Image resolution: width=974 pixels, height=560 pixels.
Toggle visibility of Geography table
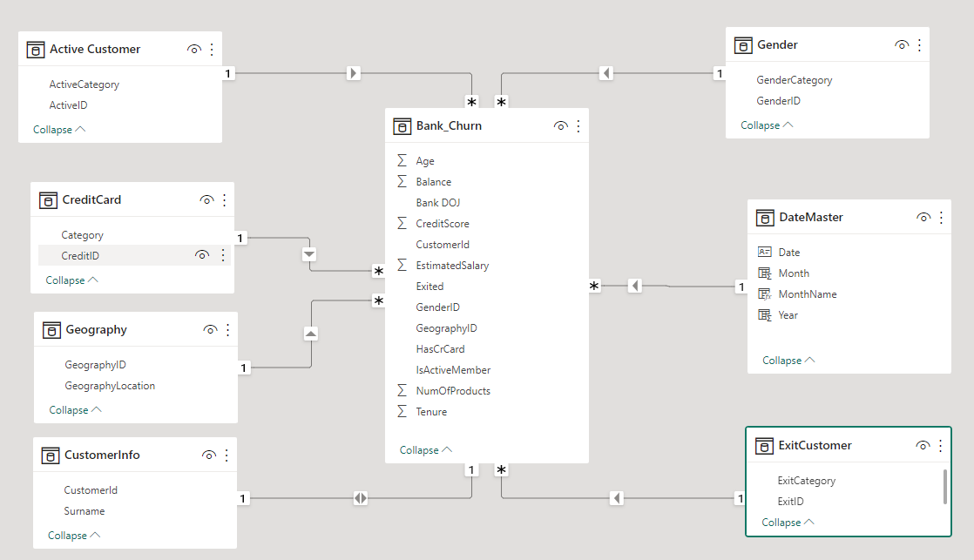coord(210,330)
